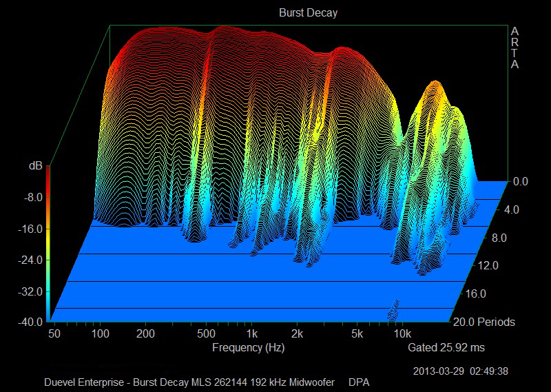
Task: Click the 'MLS 262144 192 kHz' caption text
Action: click(238, 382)
